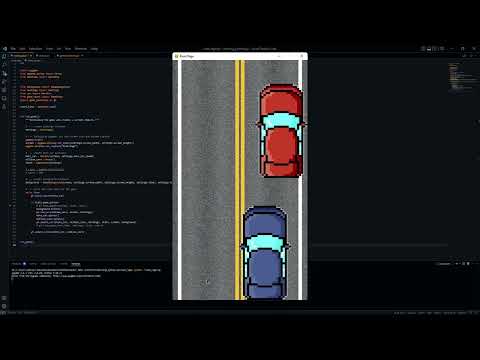Click the code minimap in editor
This screenshot has width=480, height=360.
pyautogui.click(x=462, y=77)
